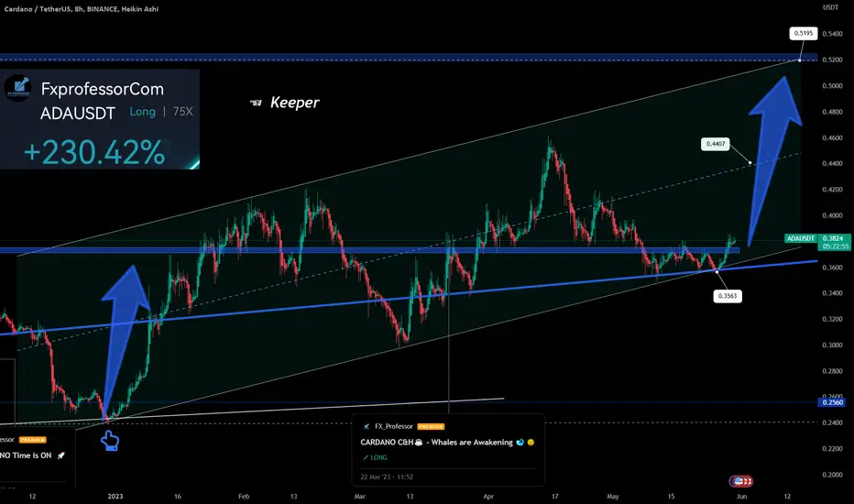Select the 0.5195 price callout label

[x=804, y=33]
